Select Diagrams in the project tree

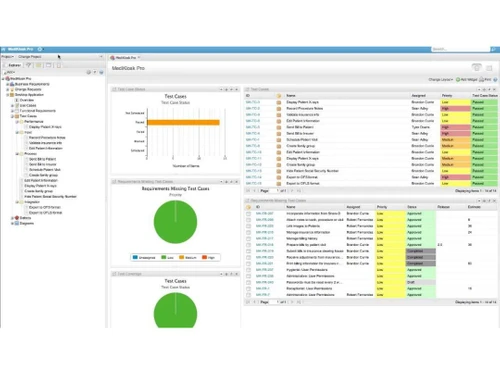(27, 223)
